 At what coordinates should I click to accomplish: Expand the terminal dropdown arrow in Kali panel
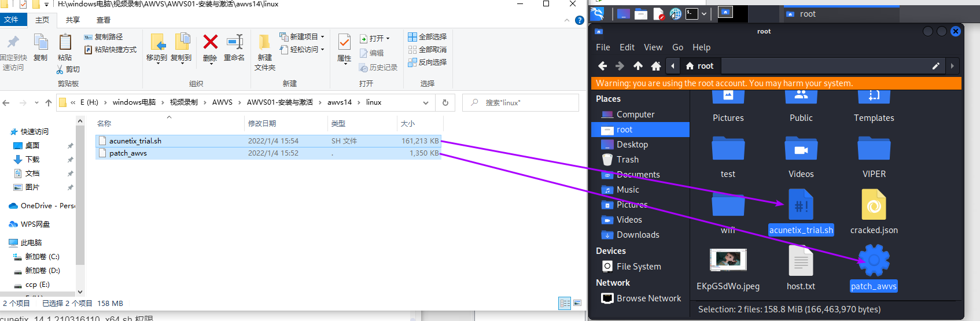(x=704, y=14)
